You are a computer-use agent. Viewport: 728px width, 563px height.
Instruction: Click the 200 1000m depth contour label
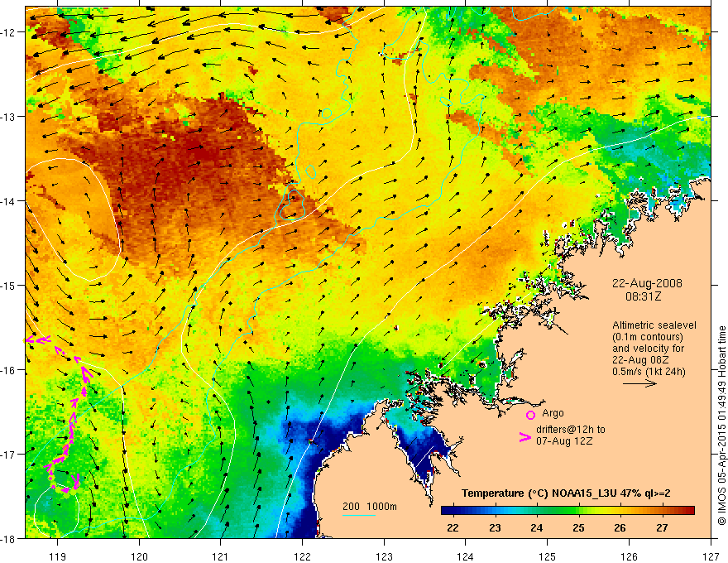(x=370, y=507)
